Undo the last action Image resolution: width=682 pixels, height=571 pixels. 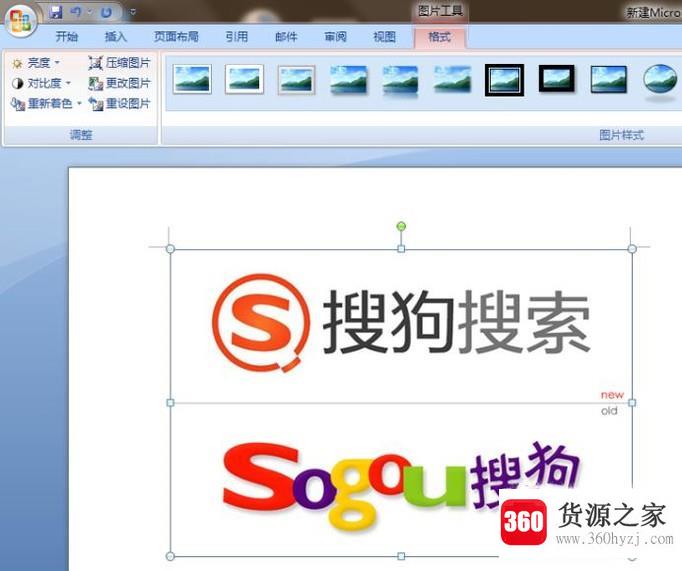[x=76, y=12]
